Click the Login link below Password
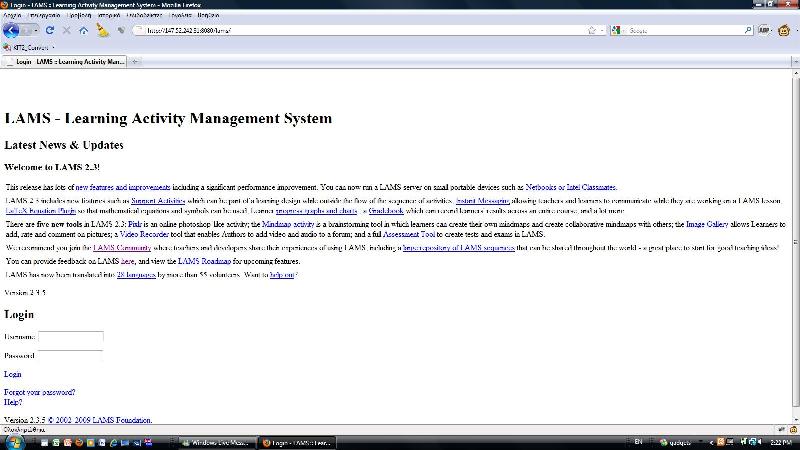Screen dimensions: 800x450 [13, 374]
